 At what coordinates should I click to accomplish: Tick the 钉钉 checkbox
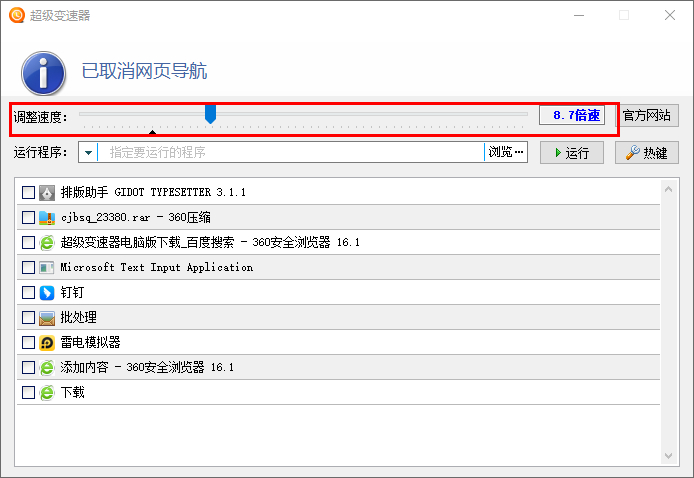(28, 293)
